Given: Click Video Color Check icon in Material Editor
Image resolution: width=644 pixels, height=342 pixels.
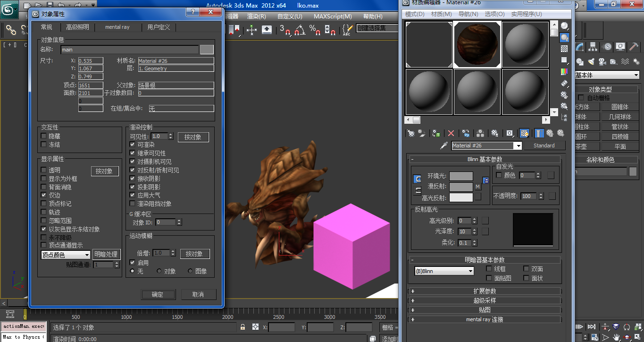Looking at the screenshot, I should pos(564,72).
